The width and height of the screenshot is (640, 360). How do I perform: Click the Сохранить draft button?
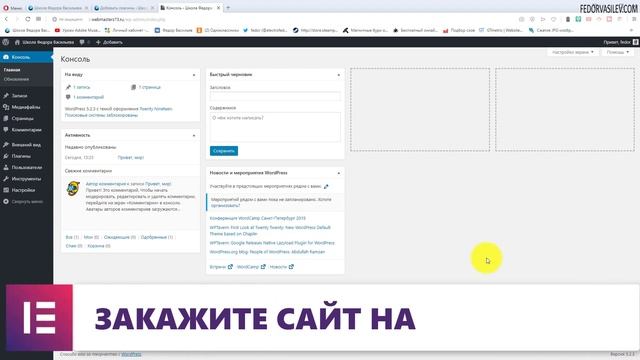click(224, 151)
